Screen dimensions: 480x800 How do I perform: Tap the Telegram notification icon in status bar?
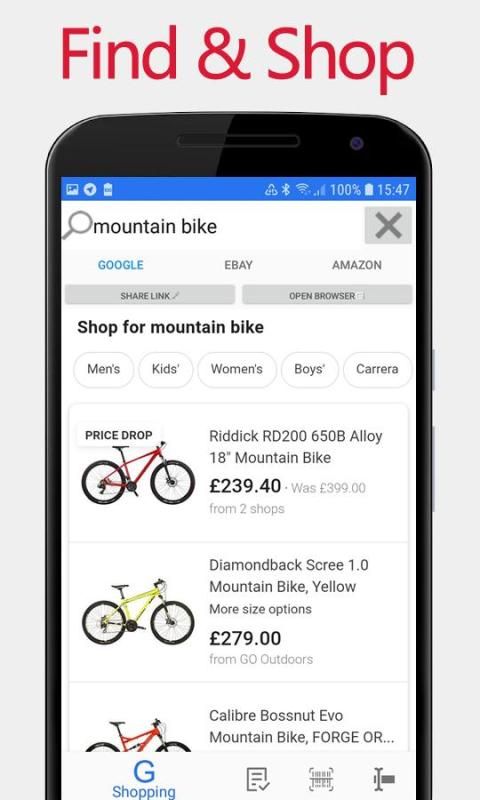(90, 190)
